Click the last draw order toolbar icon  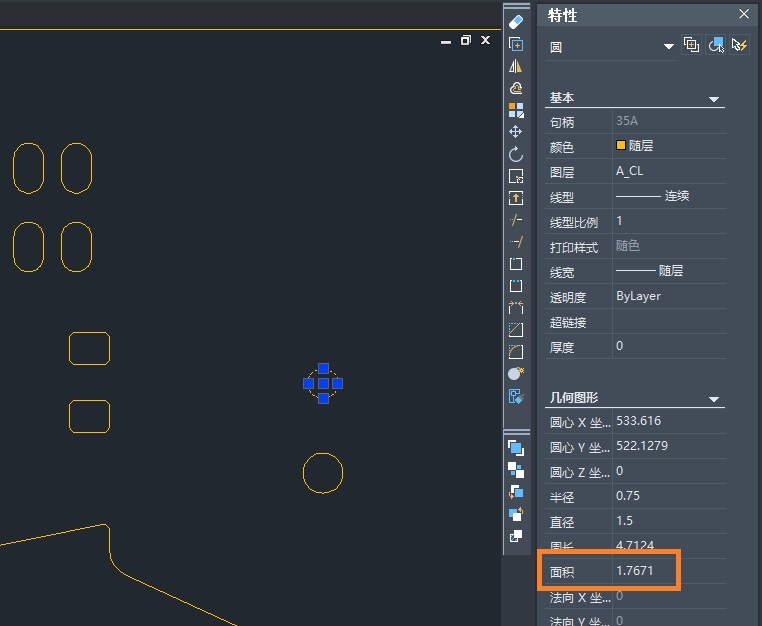tap(516, 536)
